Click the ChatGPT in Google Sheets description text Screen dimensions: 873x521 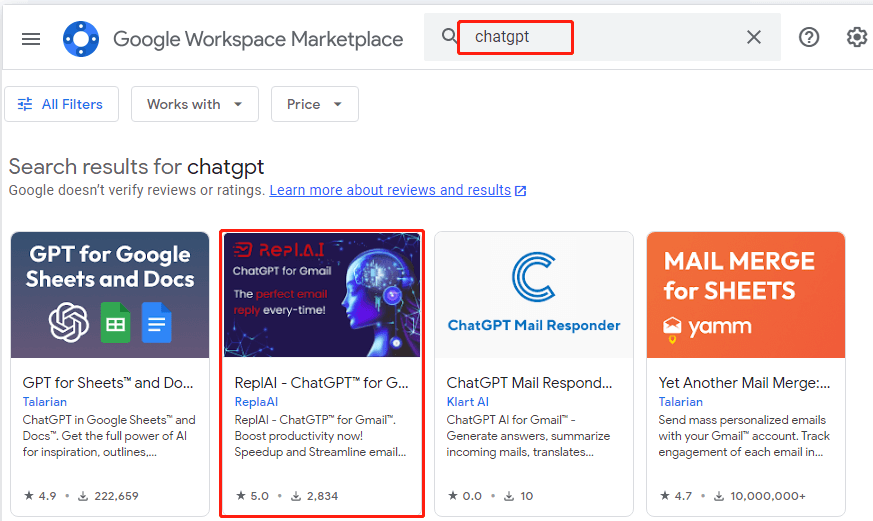[x=109, y=436]
